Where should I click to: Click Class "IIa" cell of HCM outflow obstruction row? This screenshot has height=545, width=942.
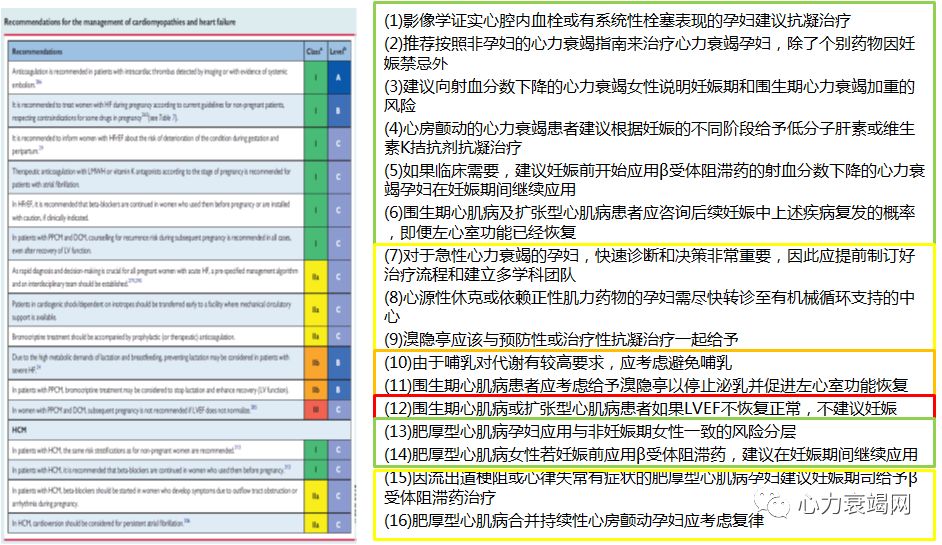click(x=315, y=496)
